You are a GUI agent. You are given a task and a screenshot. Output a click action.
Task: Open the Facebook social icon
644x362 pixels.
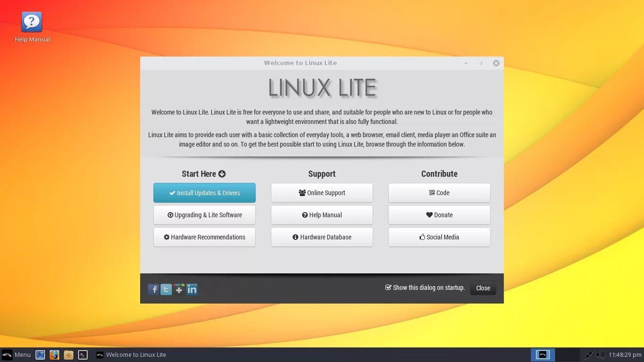tap(153, 289)
